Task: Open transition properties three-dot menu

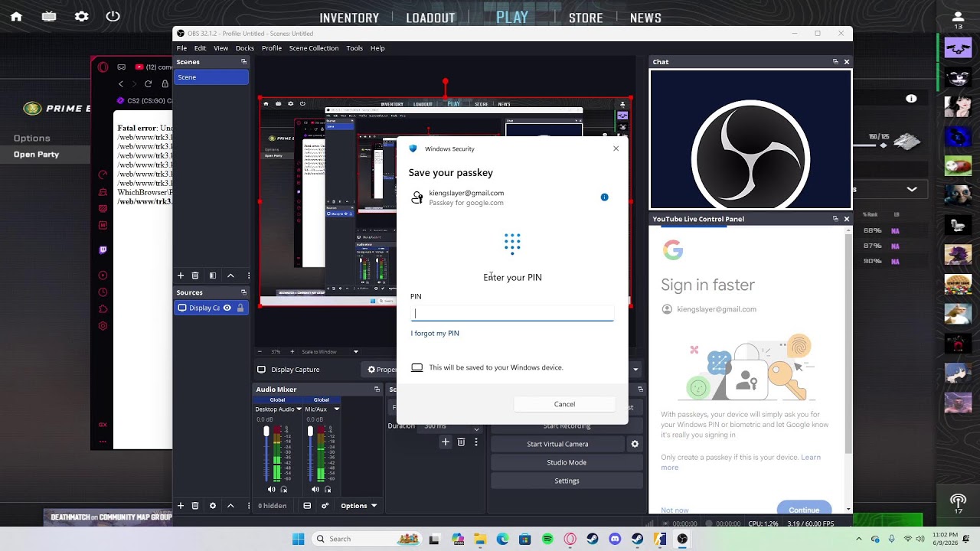Action: (x=476, y=442)
